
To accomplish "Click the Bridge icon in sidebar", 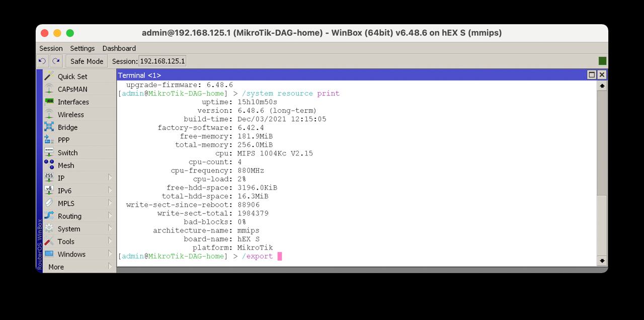I will click(49, 127).
